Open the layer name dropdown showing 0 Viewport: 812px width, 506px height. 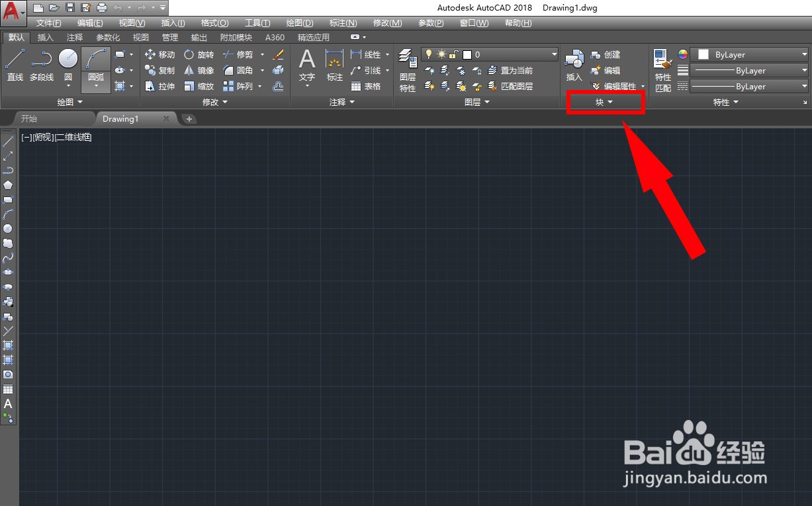click(489, 55)
